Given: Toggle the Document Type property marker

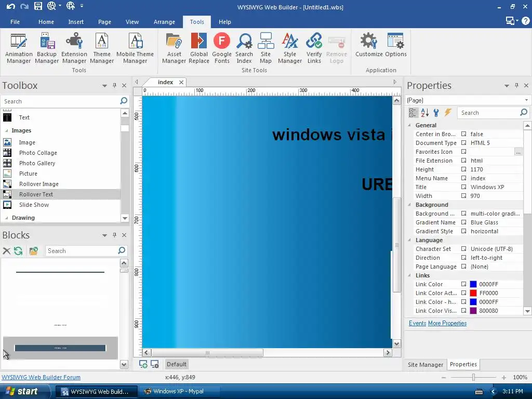Looking at the screenshot, I should (463, 143).
